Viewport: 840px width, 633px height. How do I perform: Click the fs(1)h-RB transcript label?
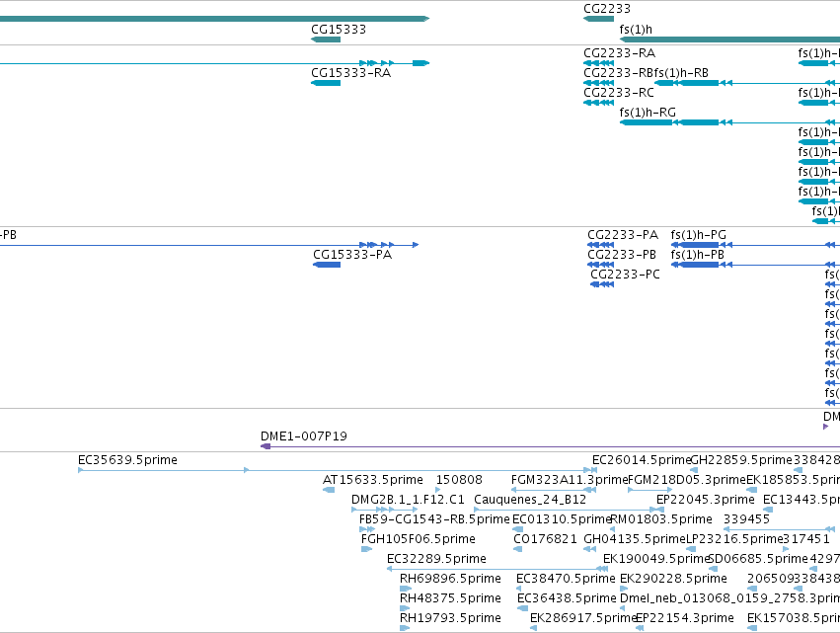(681, 73)
